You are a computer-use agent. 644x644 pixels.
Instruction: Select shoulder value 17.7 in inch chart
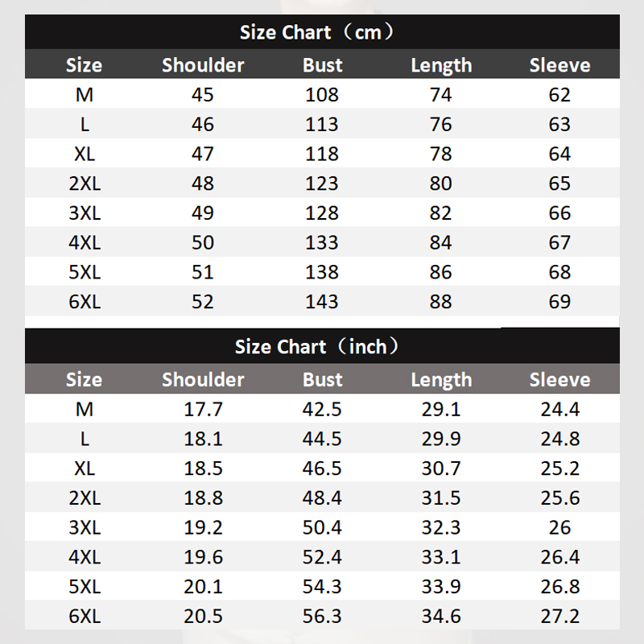(203, 409)
